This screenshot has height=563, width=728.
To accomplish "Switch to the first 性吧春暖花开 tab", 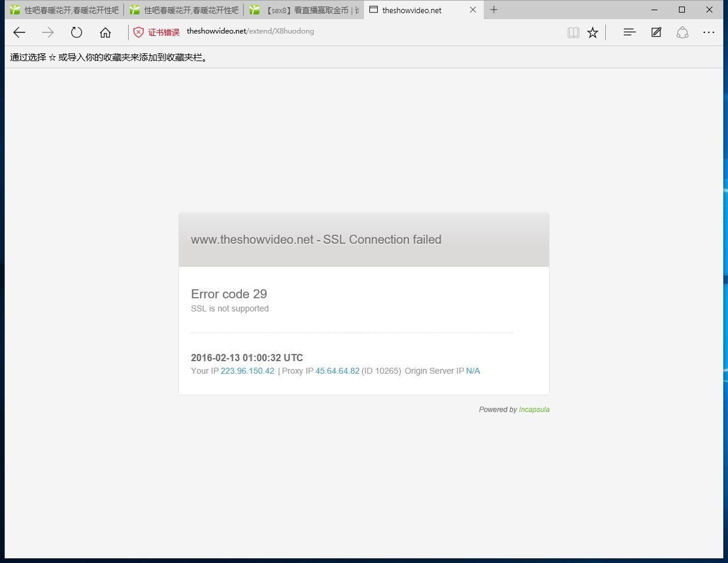I will [65, 10].
